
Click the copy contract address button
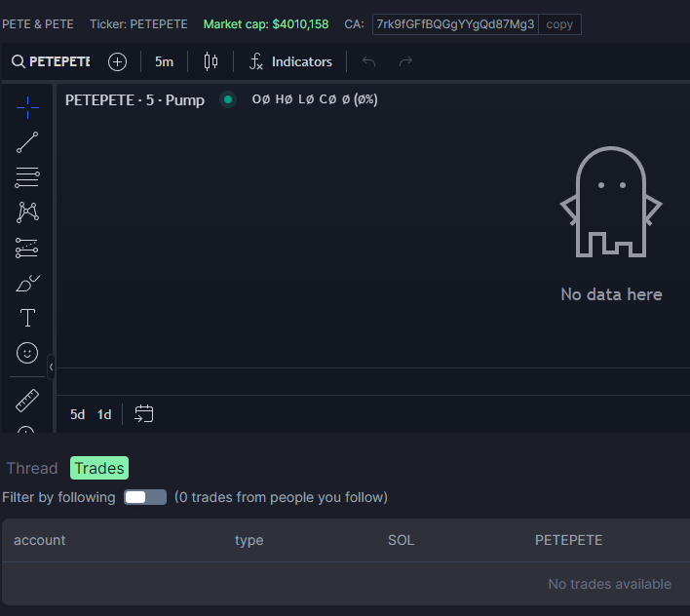559,24
